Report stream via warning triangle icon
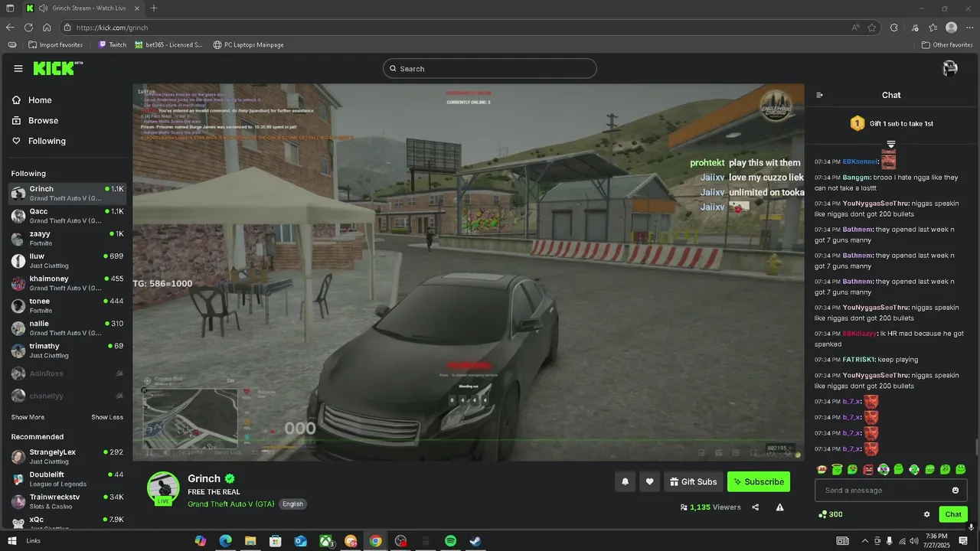Screen dimensions: 980x551 tap(779, 507)
